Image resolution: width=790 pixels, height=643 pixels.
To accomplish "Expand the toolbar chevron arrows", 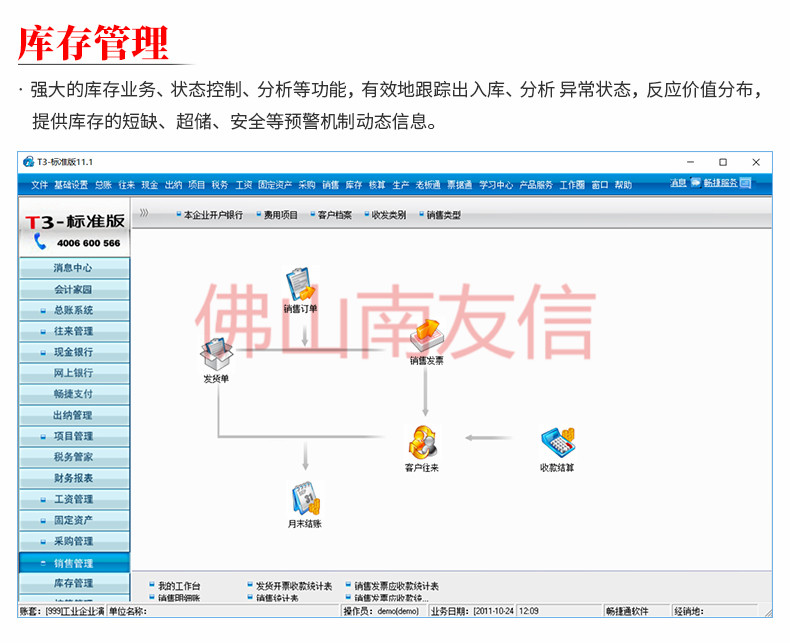I will click(144, 213).
